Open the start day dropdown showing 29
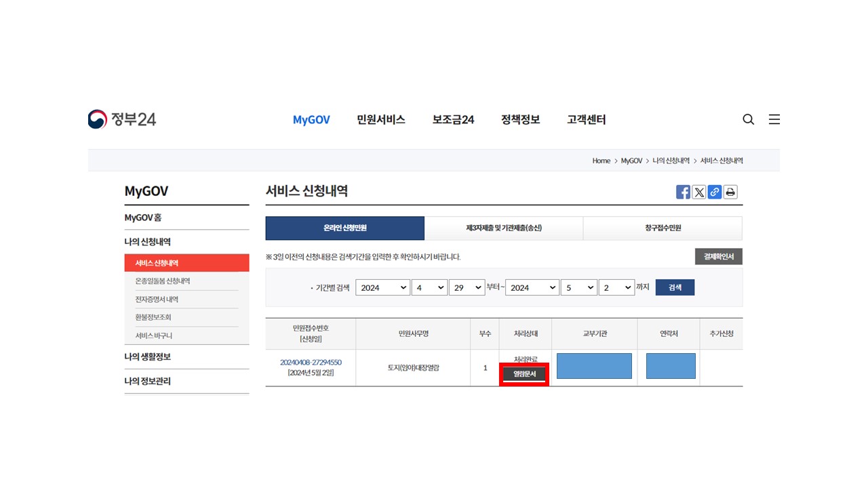The width and height of the screenshot is (868, 488). [467, 287]
